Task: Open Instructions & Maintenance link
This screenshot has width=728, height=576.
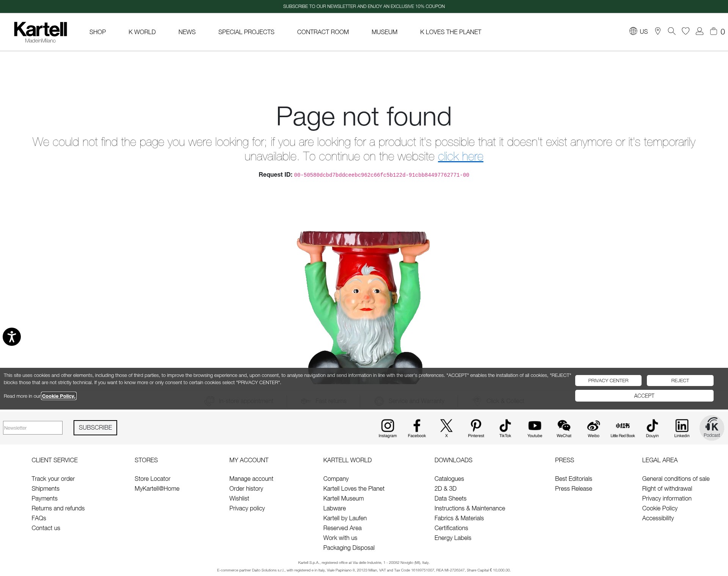Action: (470, 508)
